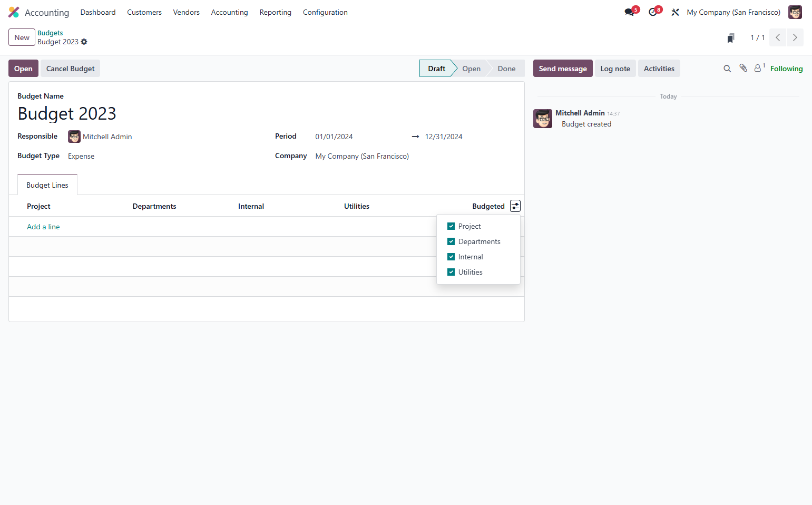Click the Budgets breadcrumb link

[50, 33]
